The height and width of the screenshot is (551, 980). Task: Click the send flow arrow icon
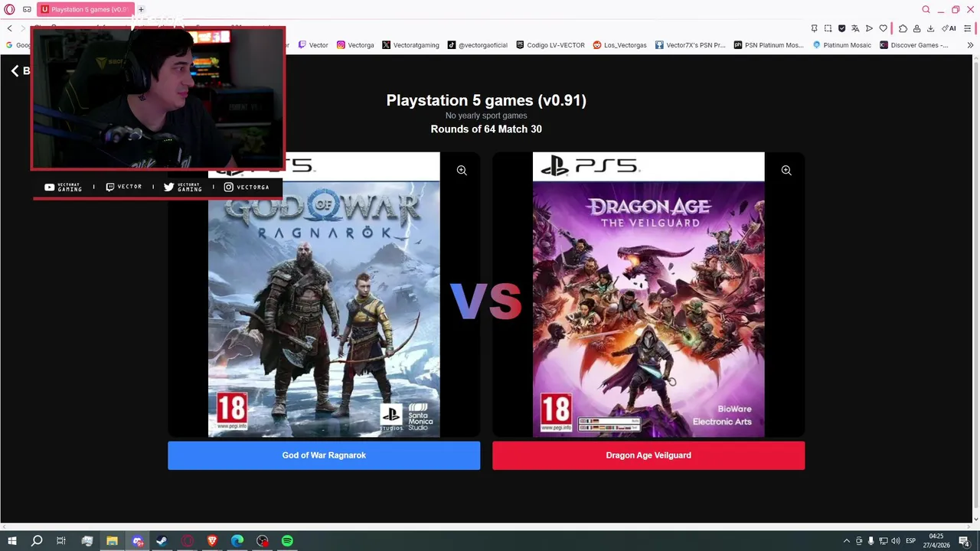[x=869, y=28]
